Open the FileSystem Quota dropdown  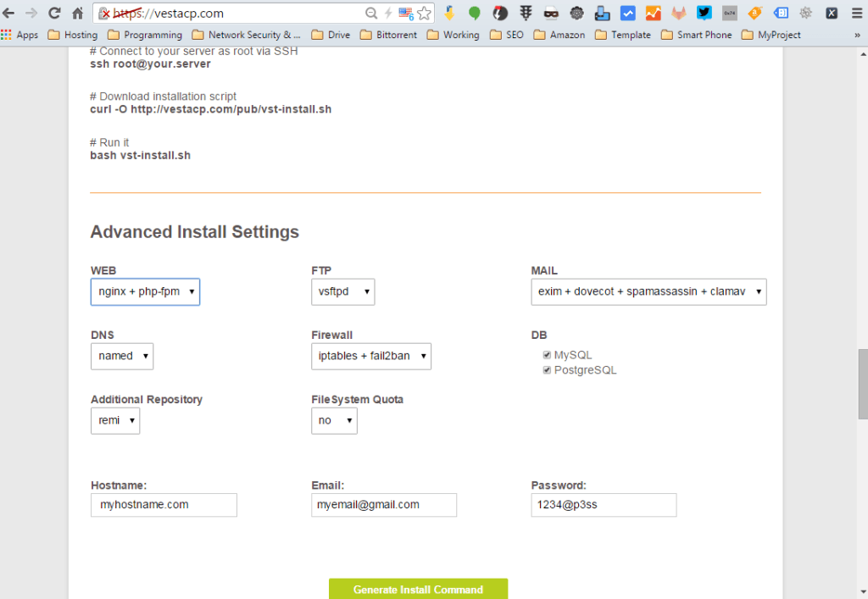click(x=334, y=421)
